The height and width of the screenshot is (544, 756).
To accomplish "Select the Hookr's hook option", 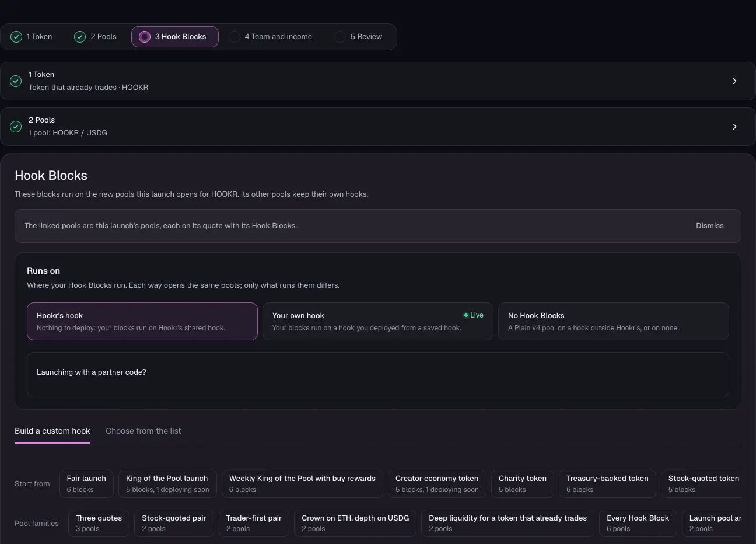I will point(142,321).
